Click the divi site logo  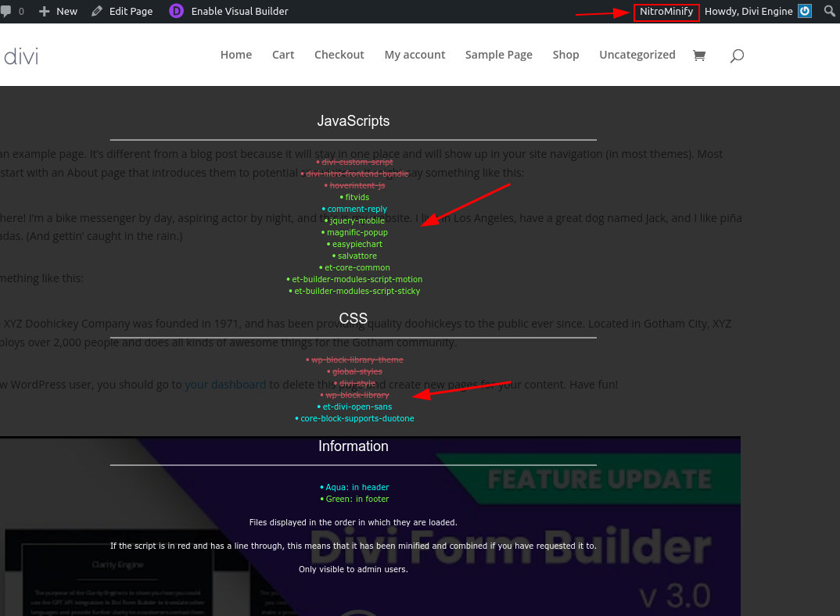coord(20,56)
